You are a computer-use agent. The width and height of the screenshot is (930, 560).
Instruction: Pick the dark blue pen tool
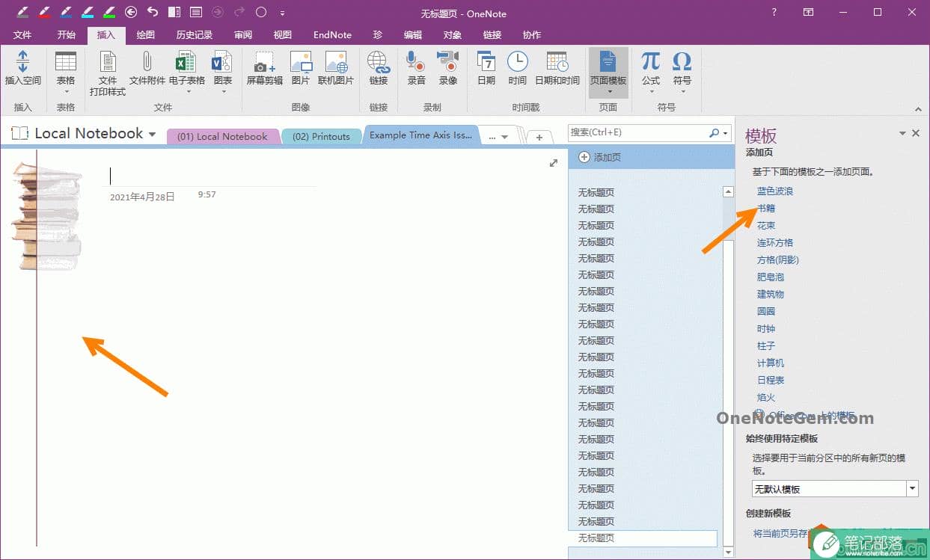click(66, 12)
